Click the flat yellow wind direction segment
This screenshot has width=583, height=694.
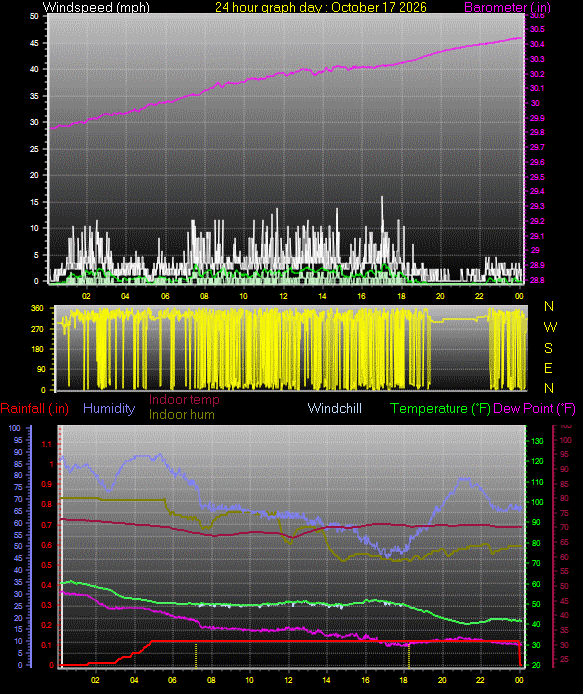(x=459, y=319)
